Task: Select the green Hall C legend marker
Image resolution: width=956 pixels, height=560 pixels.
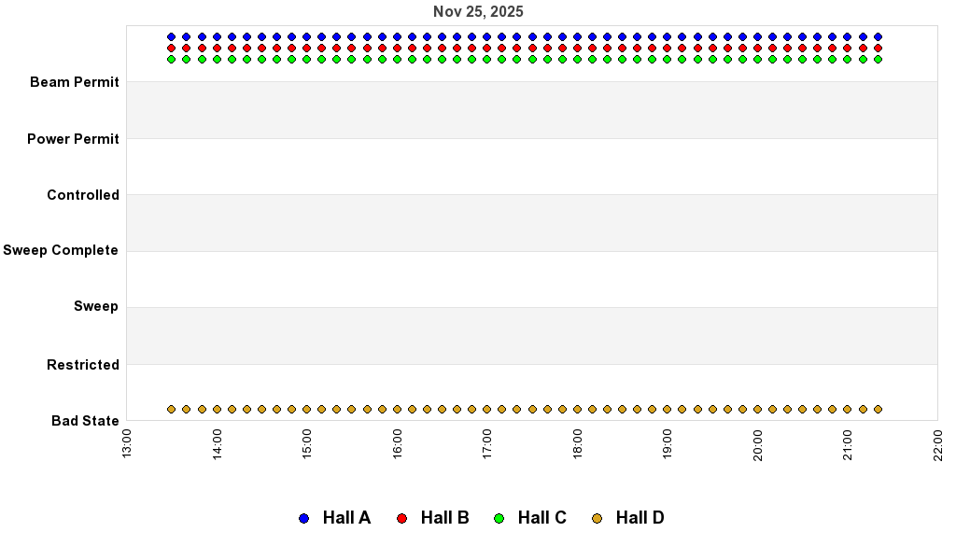Action: [499, 516]
